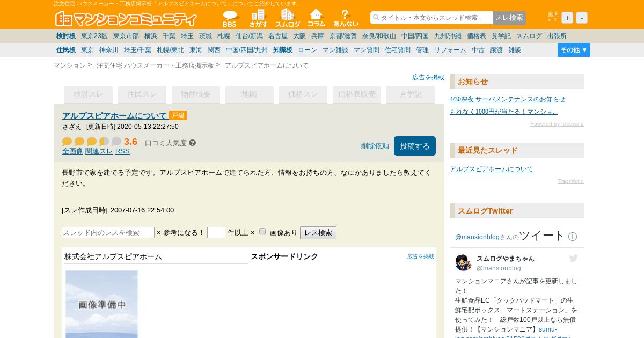Open the スムログ building icon
The image size is (644, 338).
[288, 18]
